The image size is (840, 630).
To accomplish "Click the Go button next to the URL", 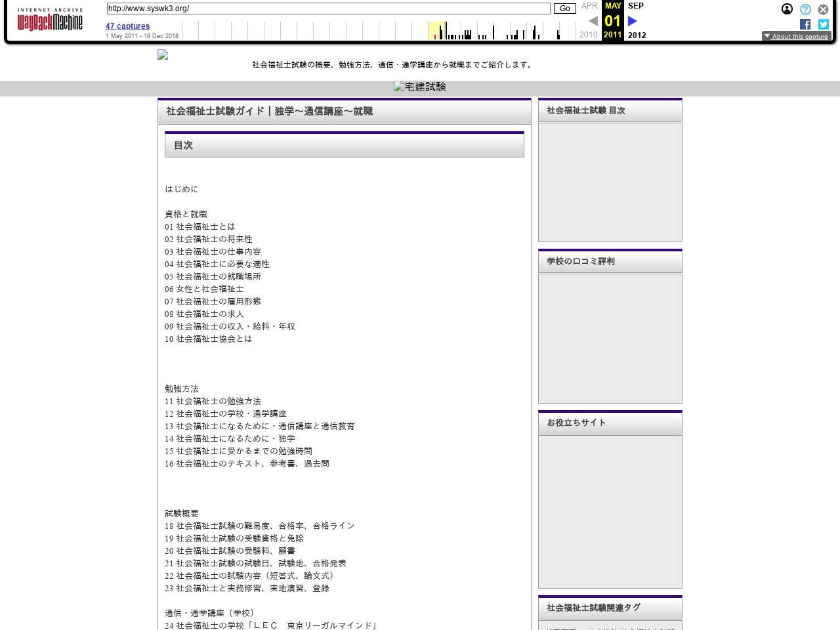I will tap(564, 9).
